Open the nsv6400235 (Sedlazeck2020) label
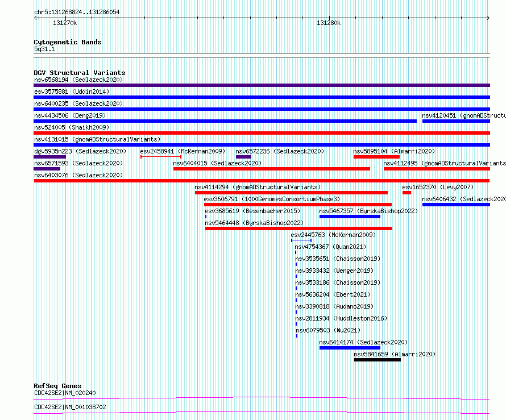 tap(78, 103)
